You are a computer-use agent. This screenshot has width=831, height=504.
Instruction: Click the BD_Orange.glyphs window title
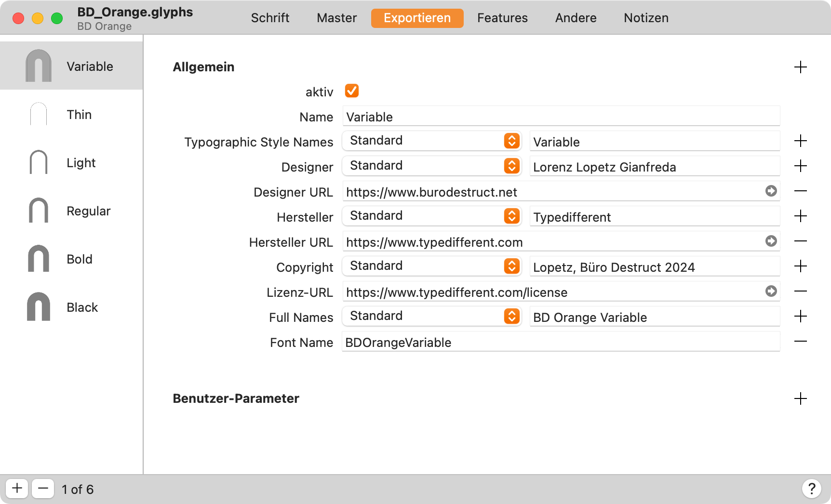pyautogui.click(x=135, y=12)
